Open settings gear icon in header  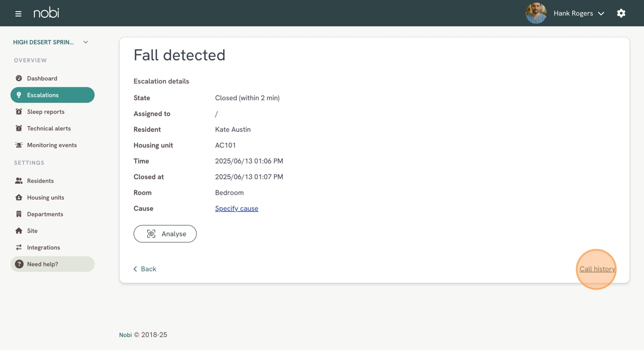click(621, 13)
